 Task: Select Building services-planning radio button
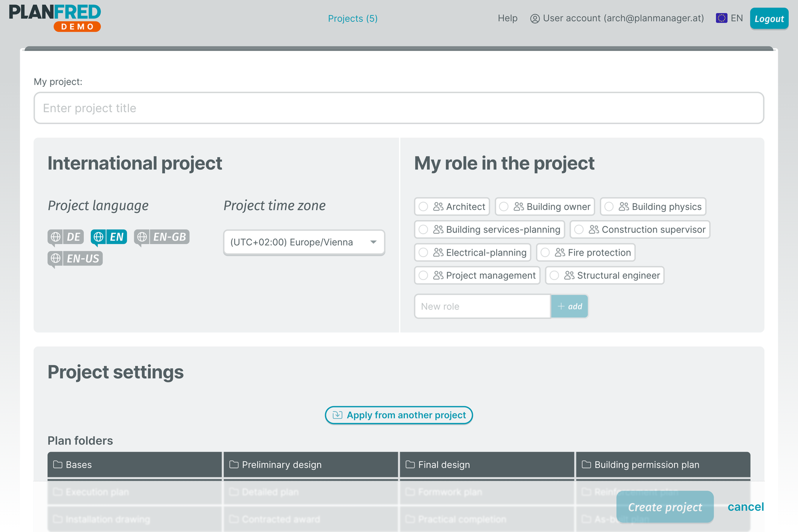tap(423, 230)
